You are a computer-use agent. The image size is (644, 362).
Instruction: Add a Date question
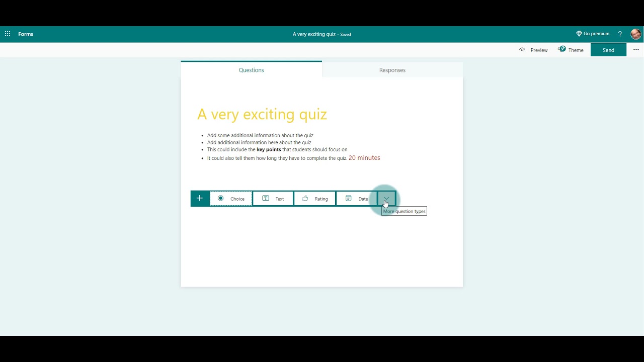pos(356,199)
